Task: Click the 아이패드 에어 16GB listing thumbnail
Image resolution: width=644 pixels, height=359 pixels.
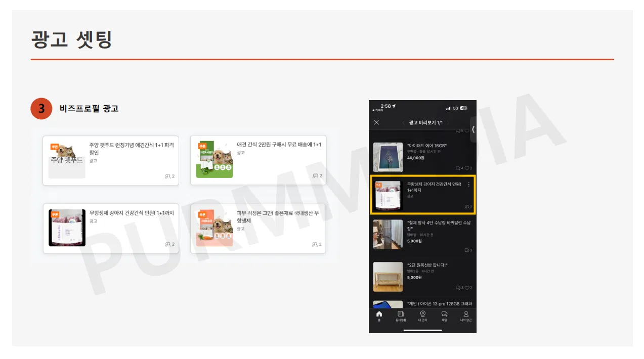Action: [x=388, y=157]
